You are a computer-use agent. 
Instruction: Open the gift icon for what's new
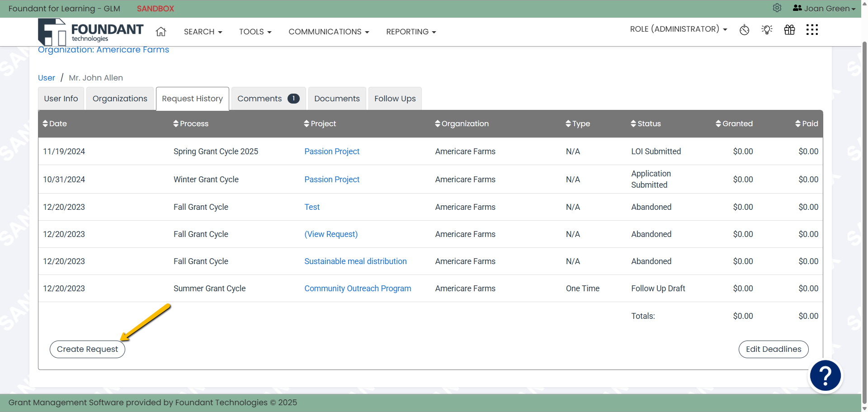pos(789,30)
